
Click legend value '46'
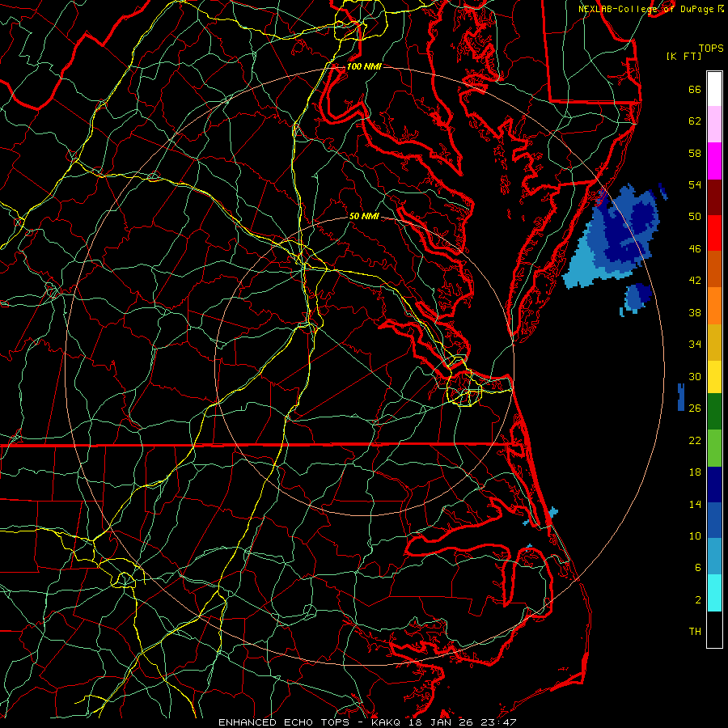coord(695,249)
